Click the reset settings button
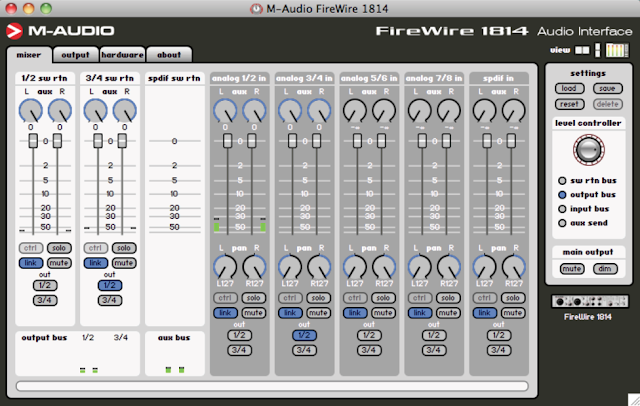This screenshot has width=640, height=406. 569,104
